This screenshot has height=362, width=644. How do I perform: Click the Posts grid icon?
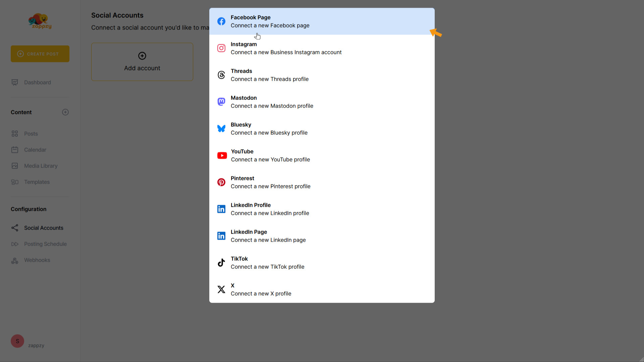pos(15,134)
